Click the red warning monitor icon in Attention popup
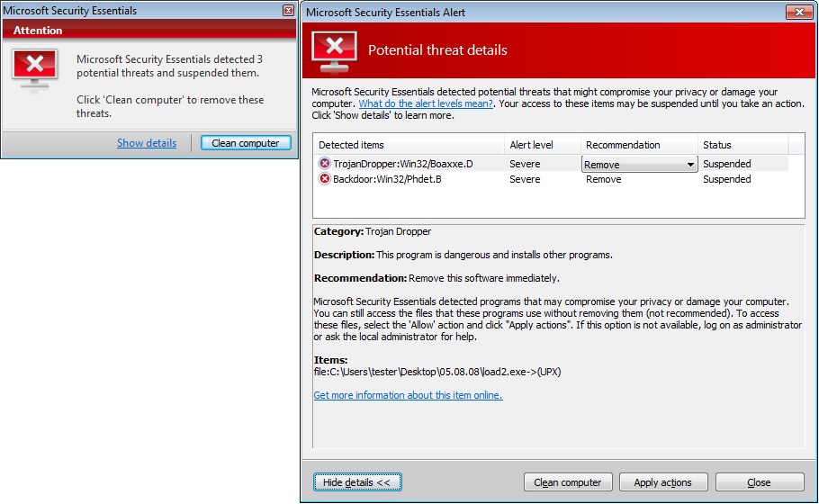The image size is (819, 504). [x=34, y=70]
